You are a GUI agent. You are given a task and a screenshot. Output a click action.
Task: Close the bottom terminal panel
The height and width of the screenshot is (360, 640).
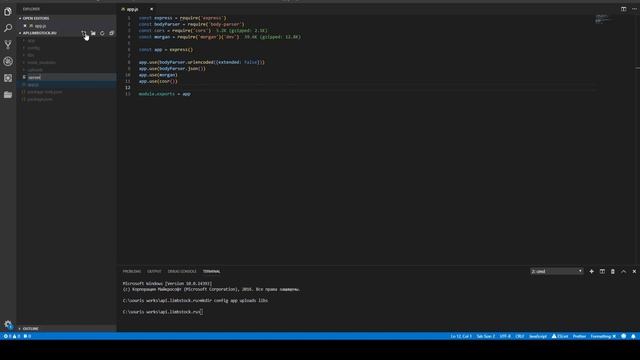pyautogui.click(x=634, y=271)
